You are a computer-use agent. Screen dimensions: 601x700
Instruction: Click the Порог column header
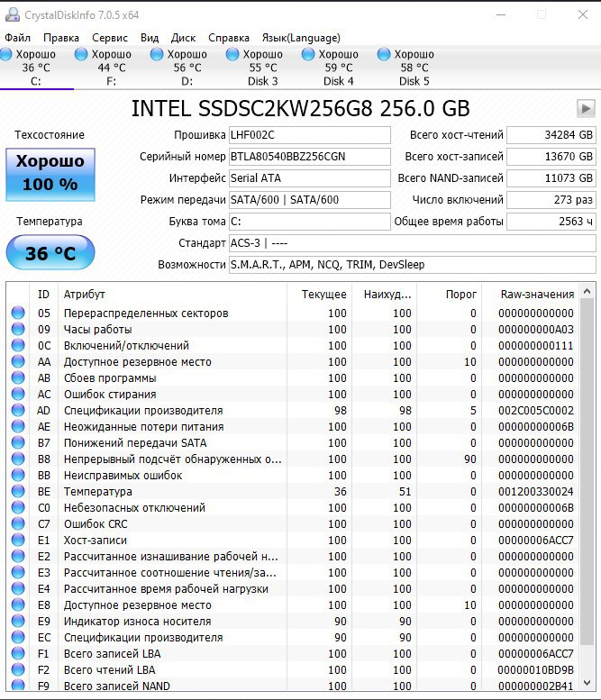click(x=450, y=295)
